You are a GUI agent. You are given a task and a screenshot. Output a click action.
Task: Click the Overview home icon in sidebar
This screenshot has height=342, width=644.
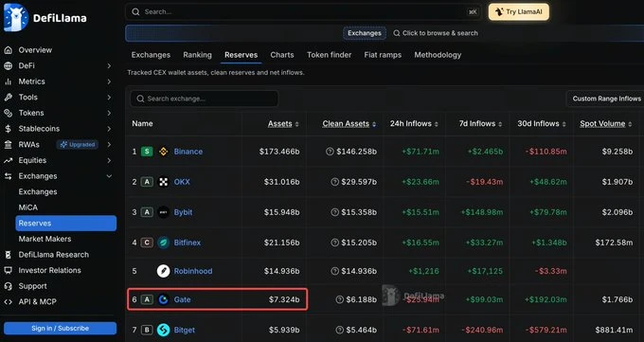click(x=8, y=50)
